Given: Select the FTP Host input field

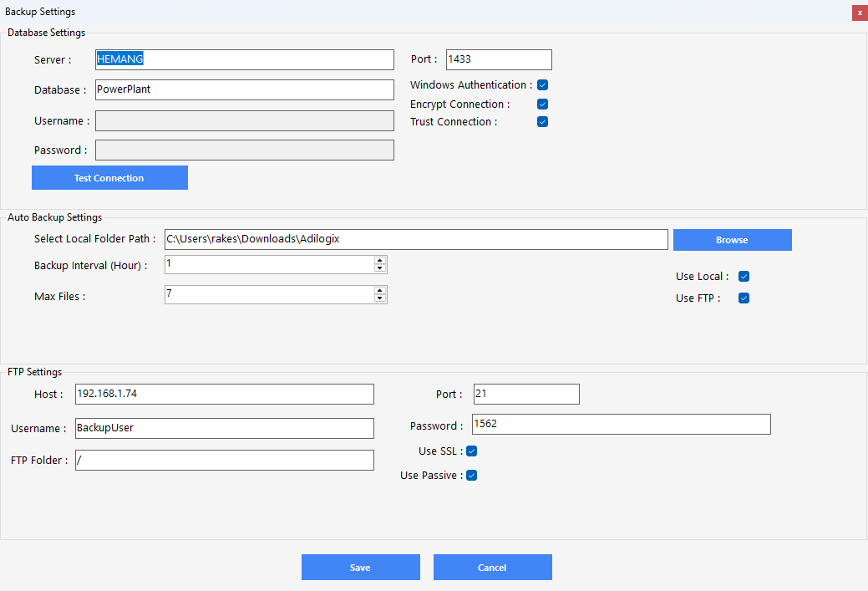Looking at the screenshot, I should click(x=224, y=394).
